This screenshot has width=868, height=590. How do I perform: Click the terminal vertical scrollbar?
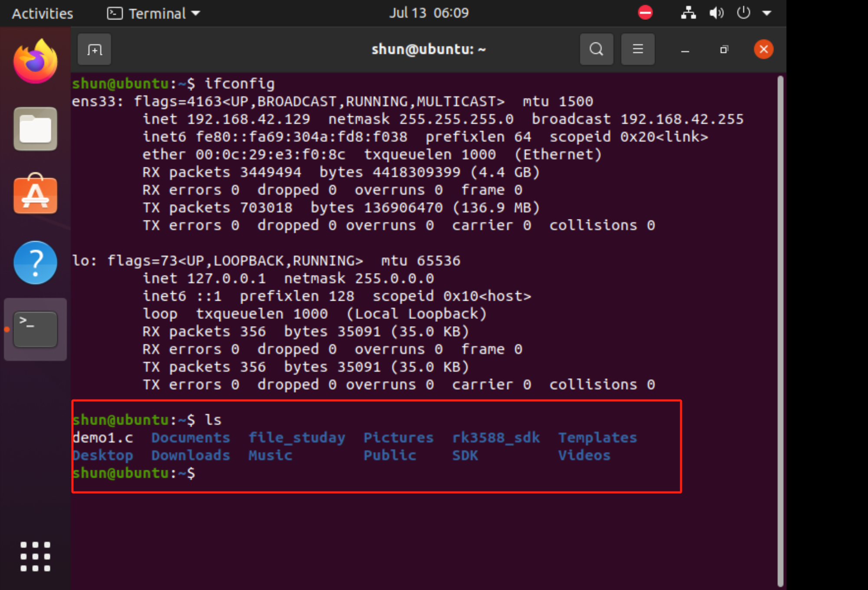tap(780, 331)
